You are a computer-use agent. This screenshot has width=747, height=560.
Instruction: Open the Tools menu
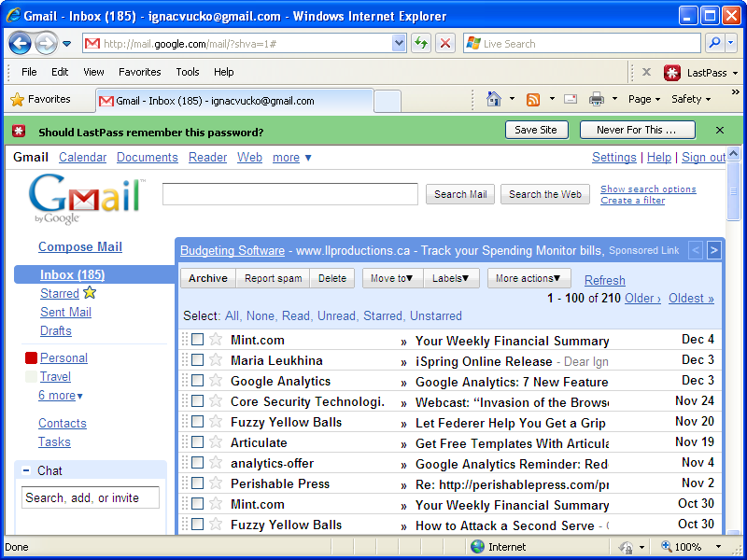click(x=188, y=72)
